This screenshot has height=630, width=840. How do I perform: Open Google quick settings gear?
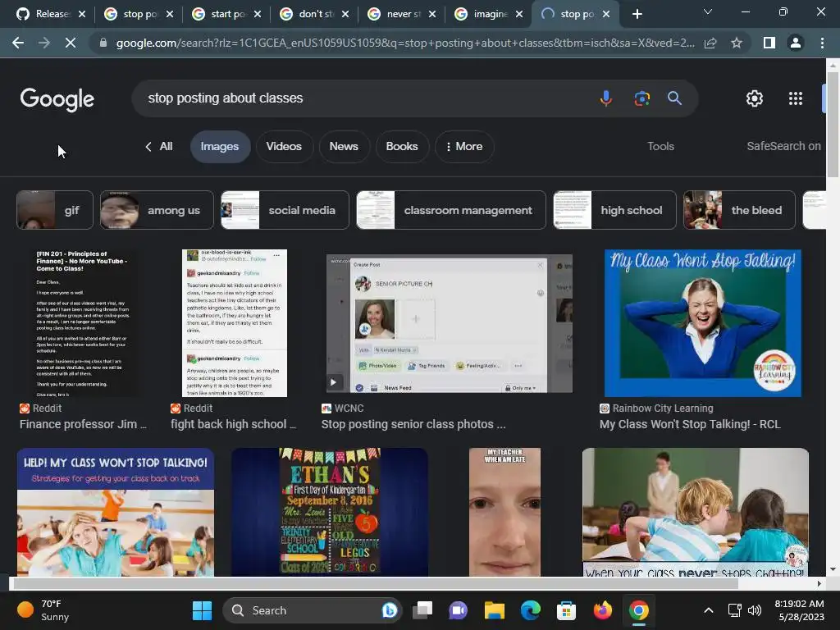[755, 98]
